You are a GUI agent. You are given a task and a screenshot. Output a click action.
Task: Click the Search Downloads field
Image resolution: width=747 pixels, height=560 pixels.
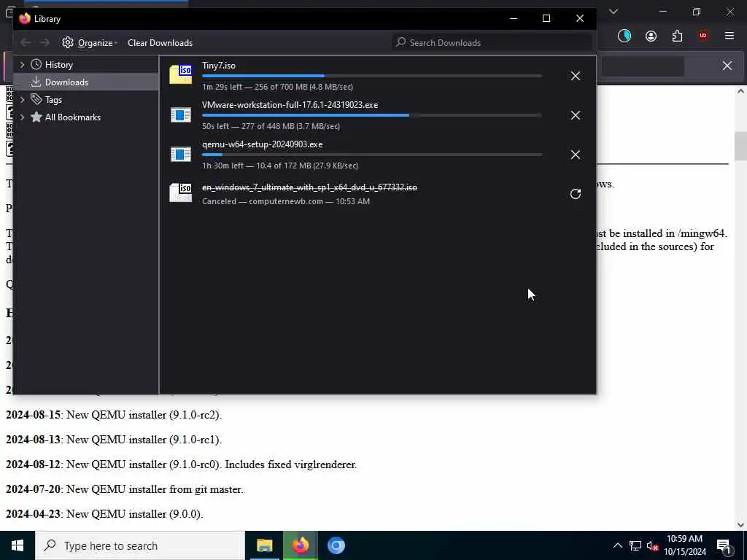click(492, 43)
